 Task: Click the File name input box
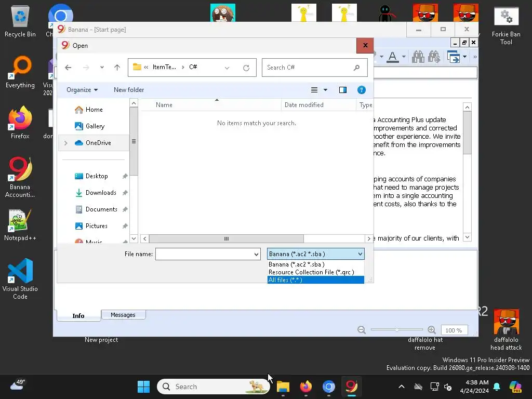(x=205, y=254)
